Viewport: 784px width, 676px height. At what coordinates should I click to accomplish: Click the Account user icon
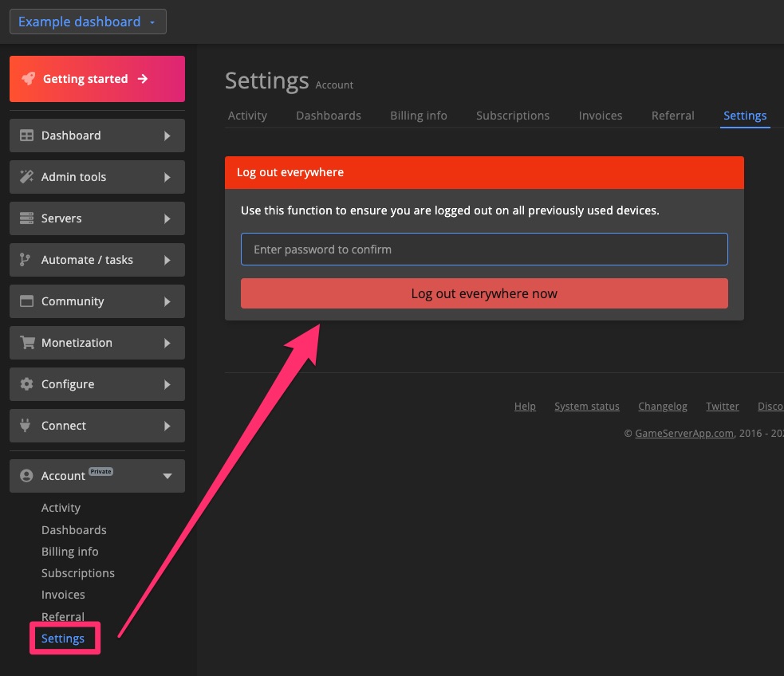(x=26, y=475)
